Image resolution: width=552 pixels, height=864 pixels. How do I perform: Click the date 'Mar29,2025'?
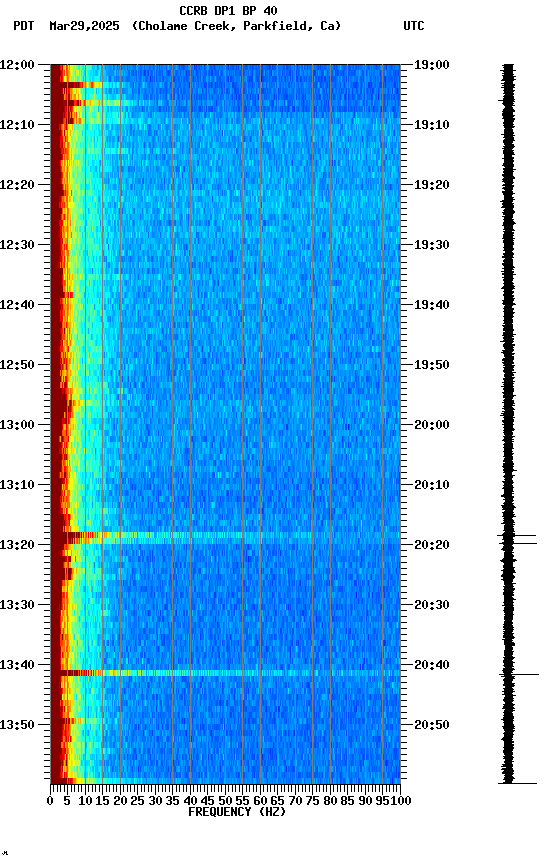(84, 26)
